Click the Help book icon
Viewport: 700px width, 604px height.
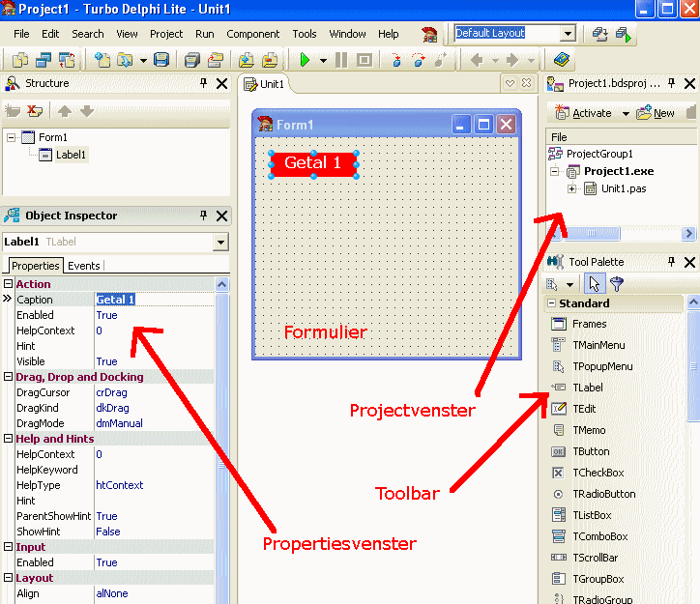click(x=561, y=59)
